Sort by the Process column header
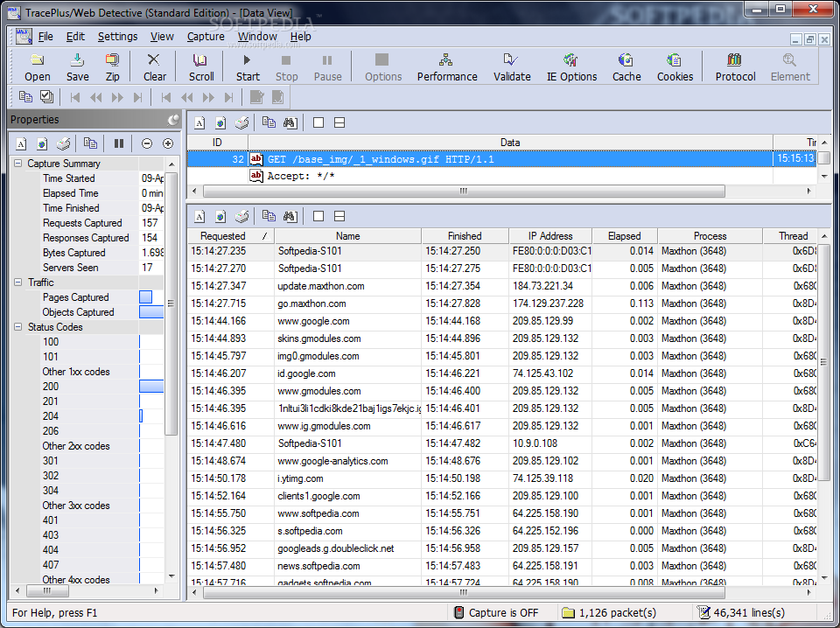Viewport: 840px width, 628px height. click(x=710, y=236)
